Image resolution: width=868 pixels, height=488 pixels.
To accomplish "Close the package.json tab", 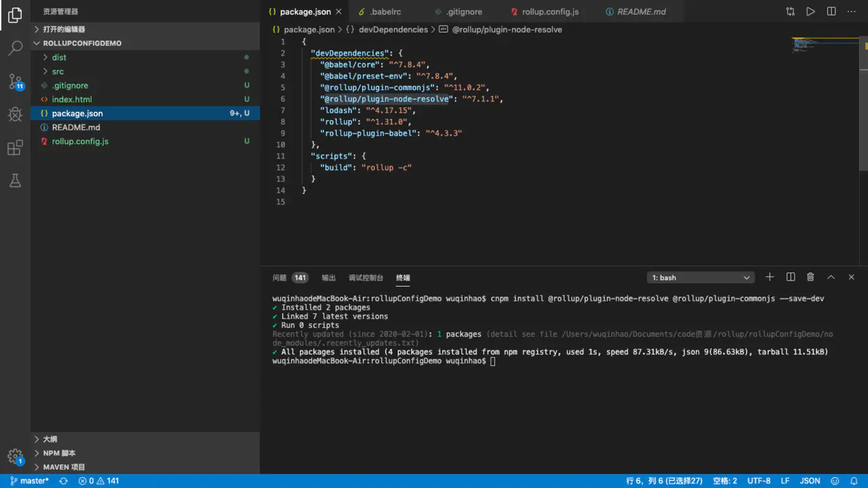I will point(338,12).
